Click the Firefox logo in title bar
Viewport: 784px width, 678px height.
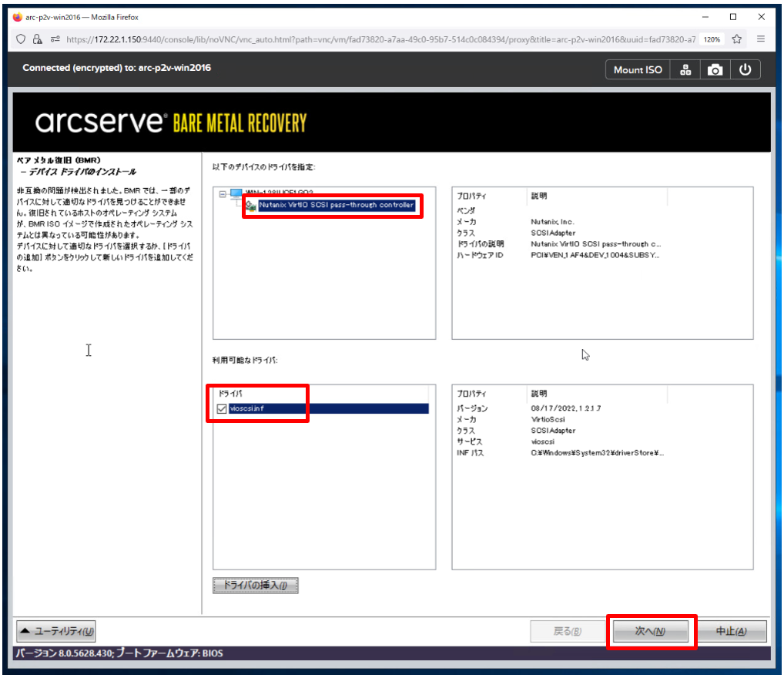(x=17, y=17)
